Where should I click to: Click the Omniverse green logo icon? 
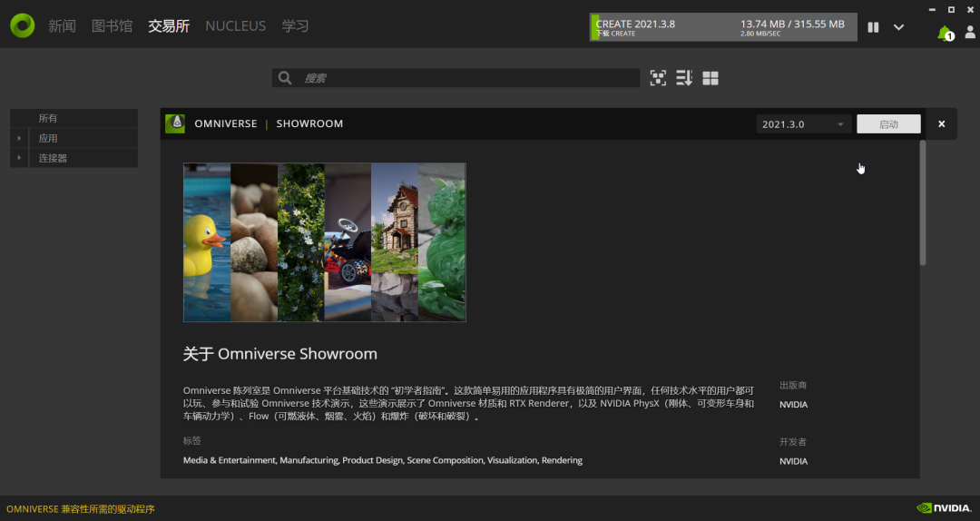(23, 25)
